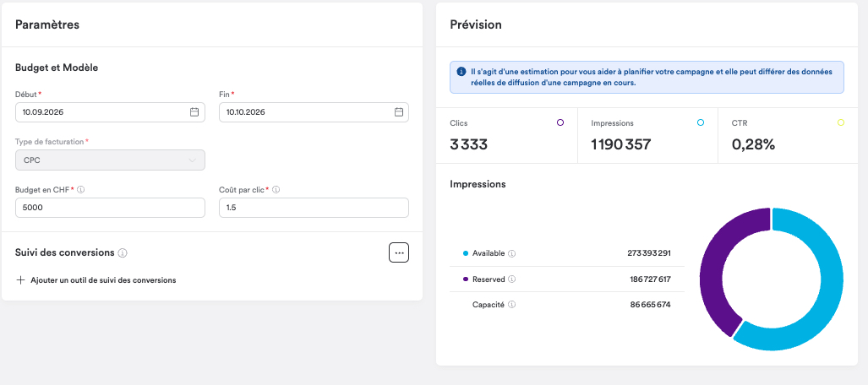
Task: Focus the Budget en CHF field
Action: [110, 208]
